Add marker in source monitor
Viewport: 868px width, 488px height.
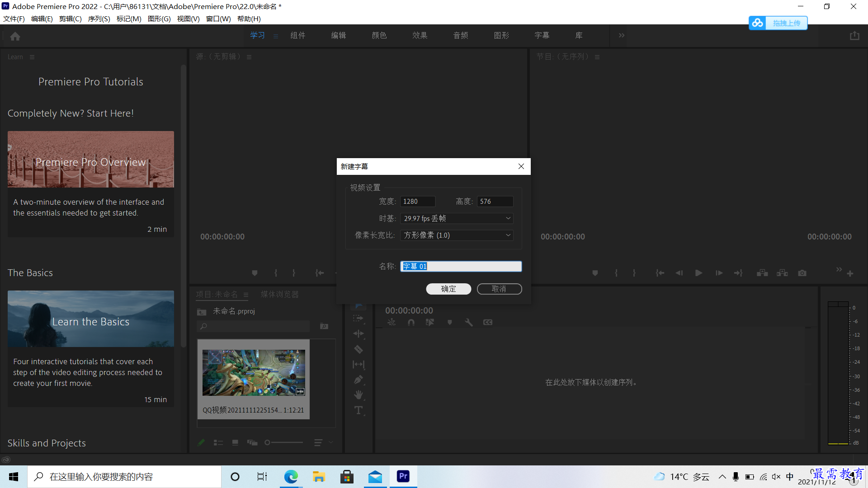255,273
